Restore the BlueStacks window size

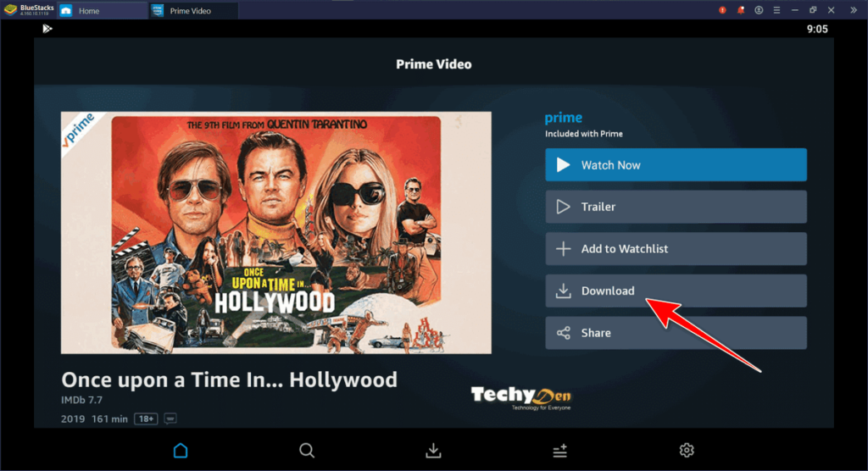pos(813,10)
